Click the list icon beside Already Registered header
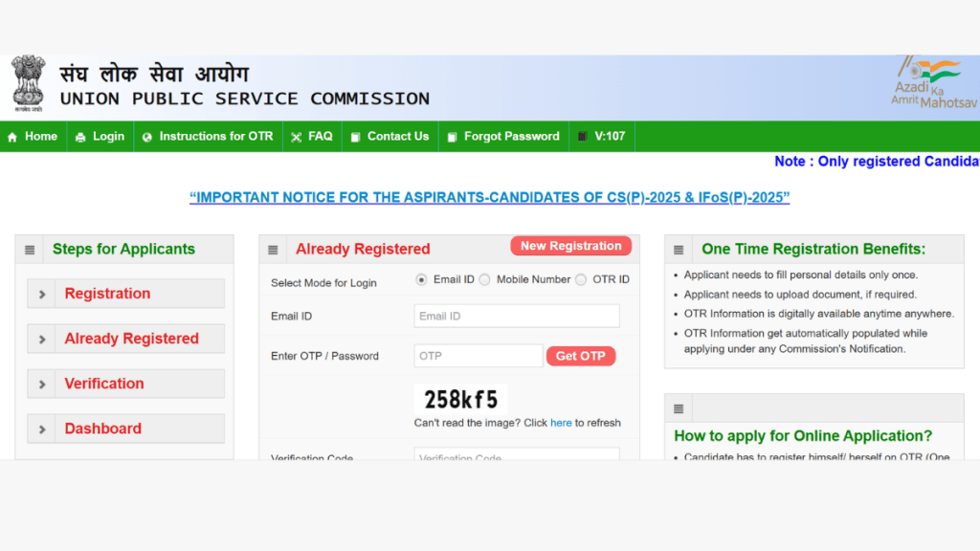 (x=273, y=250)
